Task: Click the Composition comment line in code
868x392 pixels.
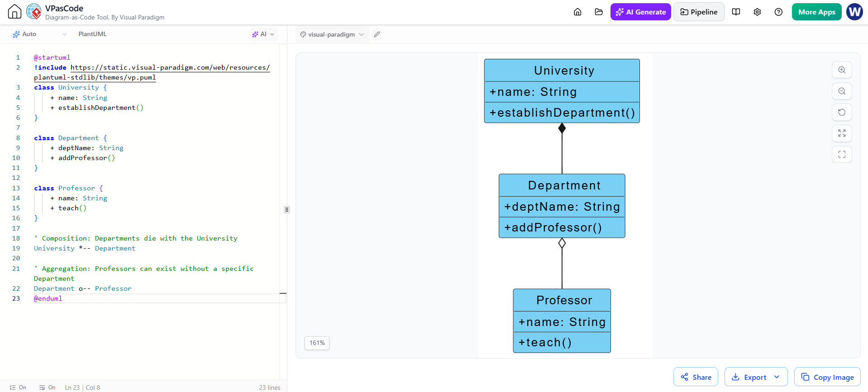Action: point(136,238)
